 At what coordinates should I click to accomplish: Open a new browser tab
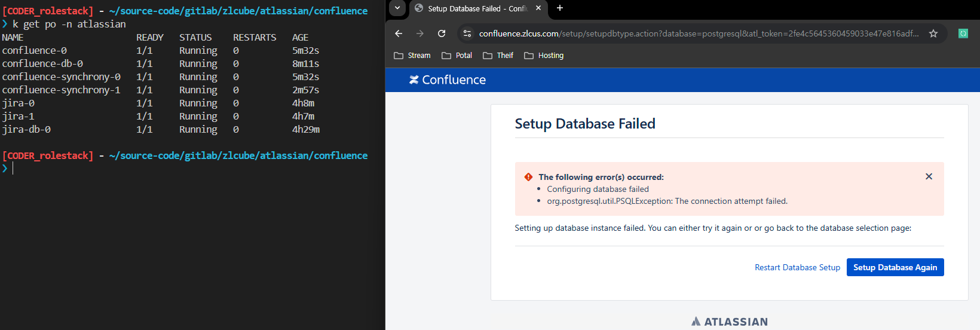tap(560, 8)
